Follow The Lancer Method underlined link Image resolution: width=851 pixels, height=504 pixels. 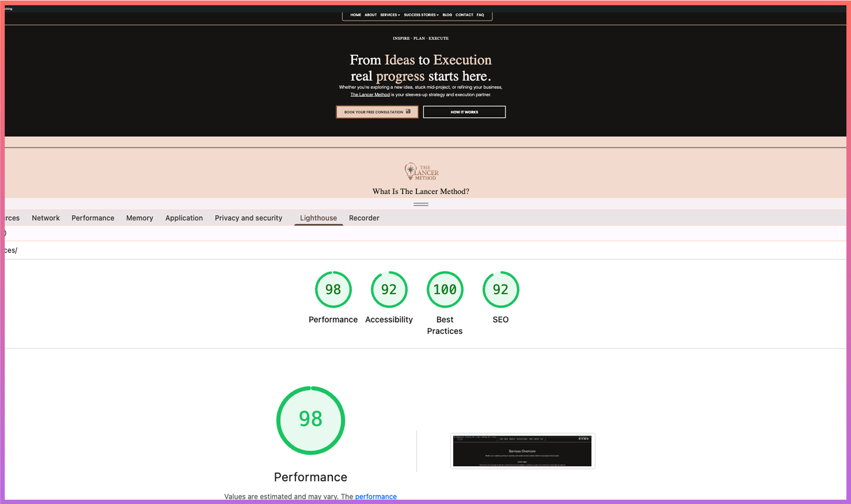click(370, 95)
